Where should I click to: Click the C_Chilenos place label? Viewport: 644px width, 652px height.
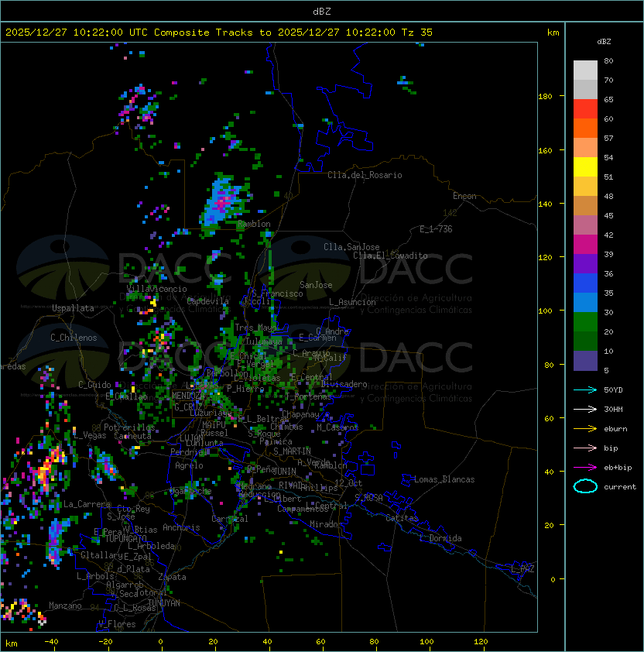(74, 338)
